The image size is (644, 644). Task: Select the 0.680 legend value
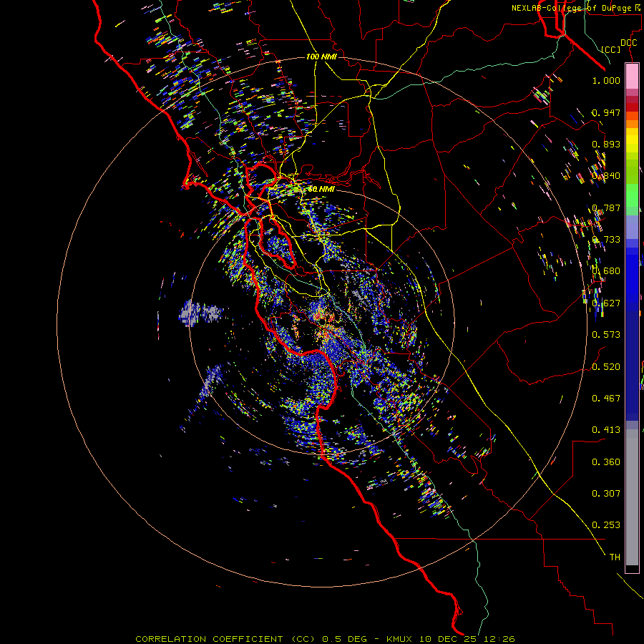pos(606,271)
